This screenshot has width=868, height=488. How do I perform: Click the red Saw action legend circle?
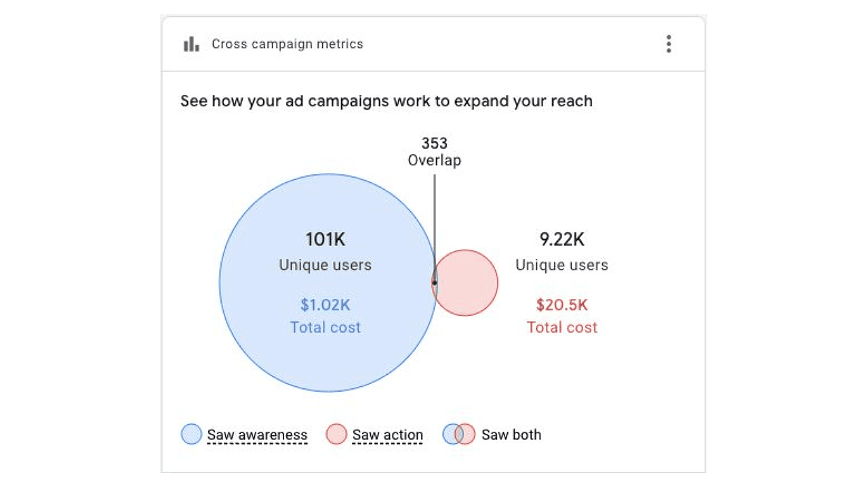point(336,434)
